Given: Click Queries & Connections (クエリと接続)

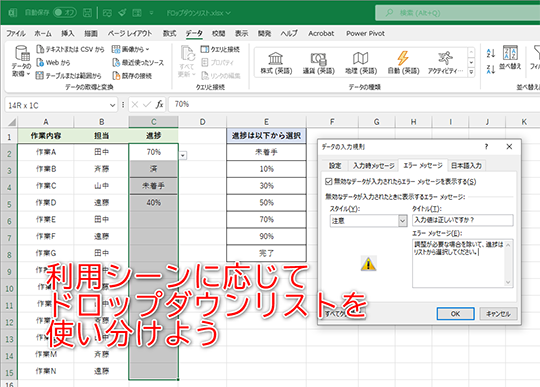Looking at the screenshot, I should [x=220, y=49].
